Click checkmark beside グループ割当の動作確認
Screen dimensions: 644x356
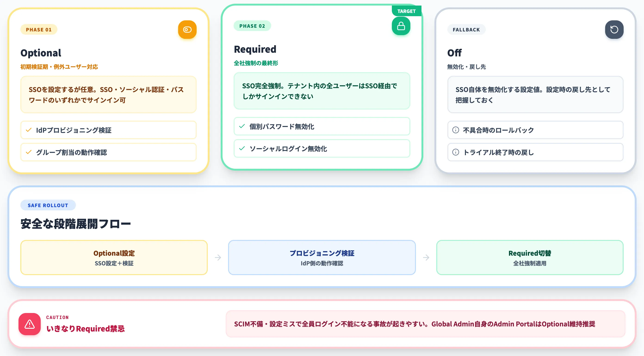click(29, 152)
